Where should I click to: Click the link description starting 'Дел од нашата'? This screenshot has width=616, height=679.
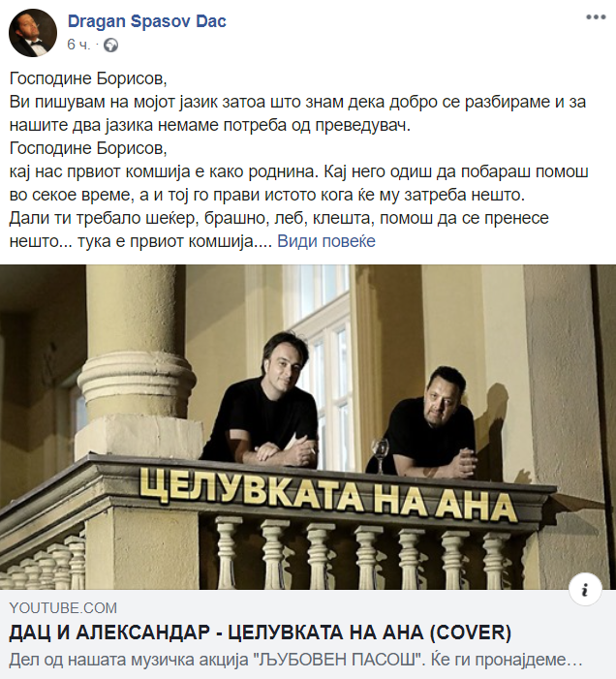click(295, 660)
